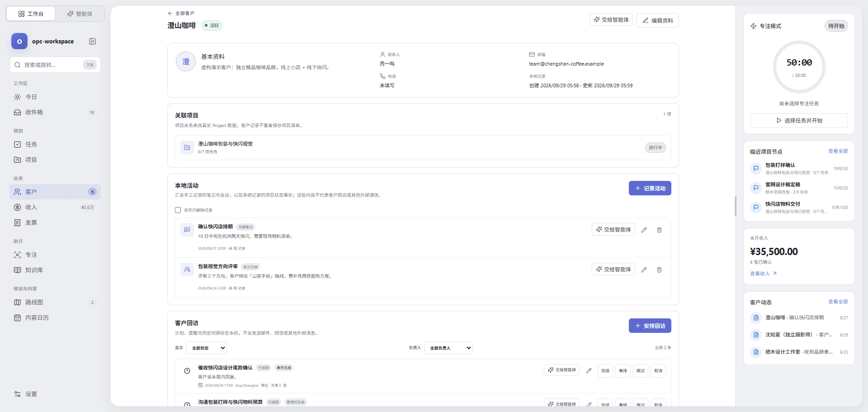
Task: Click 选择任务并开始 button
Action: pyautogui.click(x=799, y=120)
